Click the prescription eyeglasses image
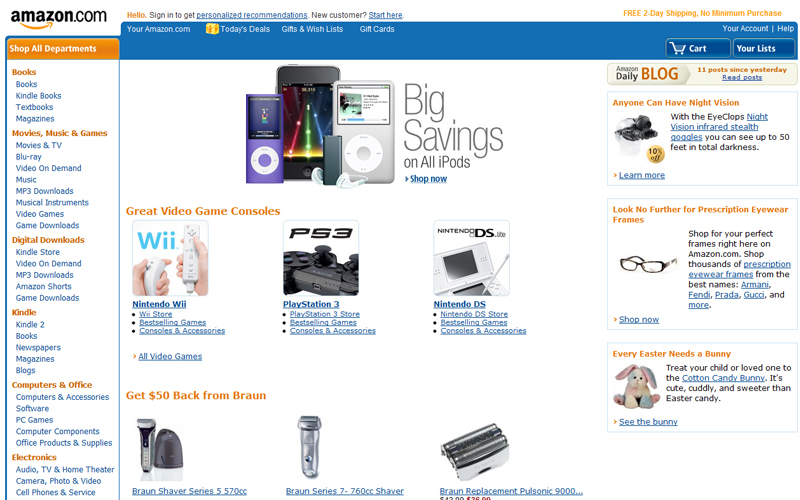This screenshot has height=500, width=800. tap(648, 264)
